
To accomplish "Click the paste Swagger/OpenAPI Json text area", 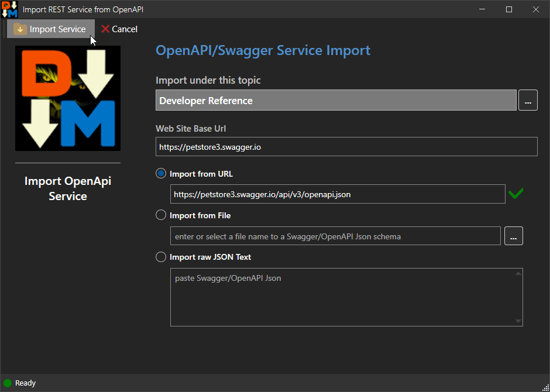I will coord(346,297).
